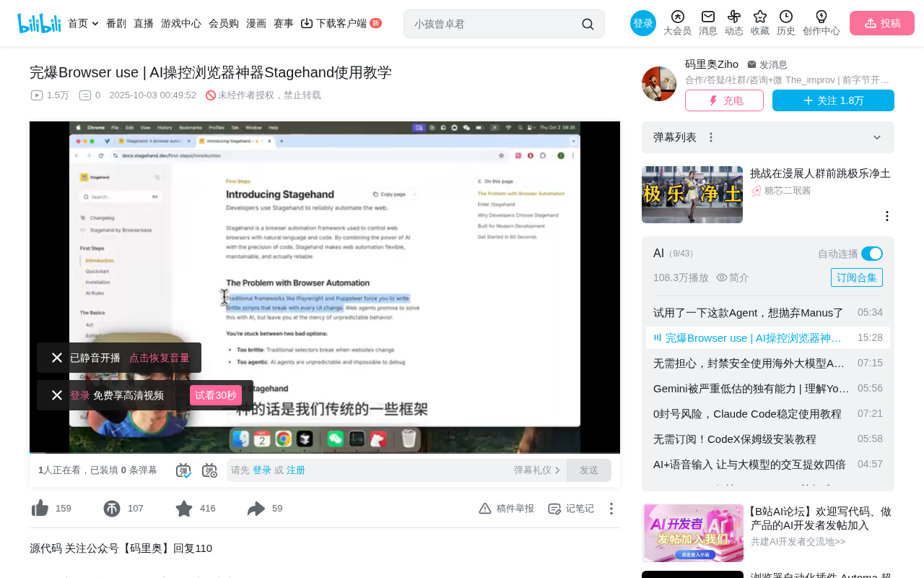Viewport: 924px width, 578px height.
Task: Toggle 自动连播 autoplay switch
Action: point(872,254)
